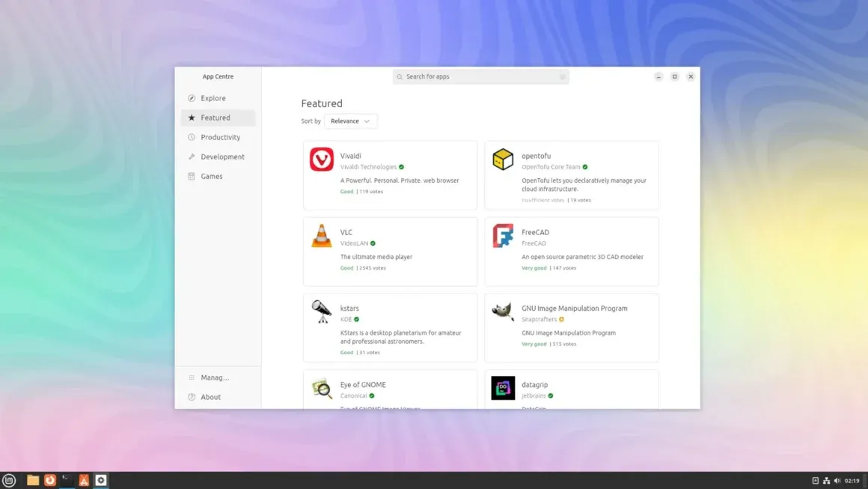Viewport: 868px width, 489px height.
Task: Open the About page
Action: 218,397
